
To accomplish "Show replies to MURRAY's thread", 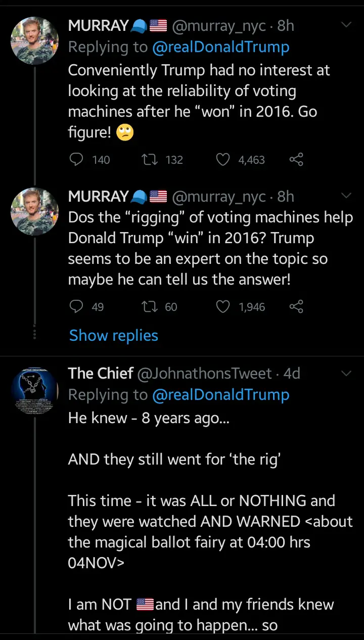I will click(x=114, y=336).
